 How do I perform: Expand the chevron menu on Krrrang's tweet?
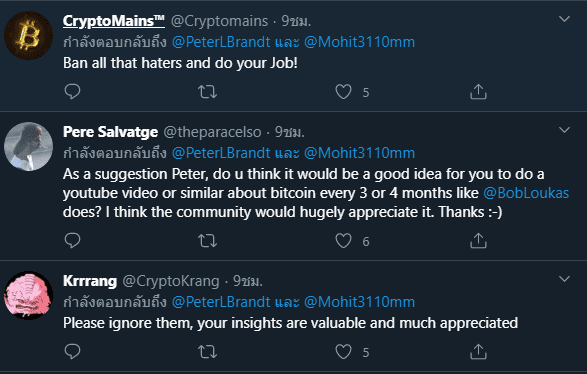564,279
